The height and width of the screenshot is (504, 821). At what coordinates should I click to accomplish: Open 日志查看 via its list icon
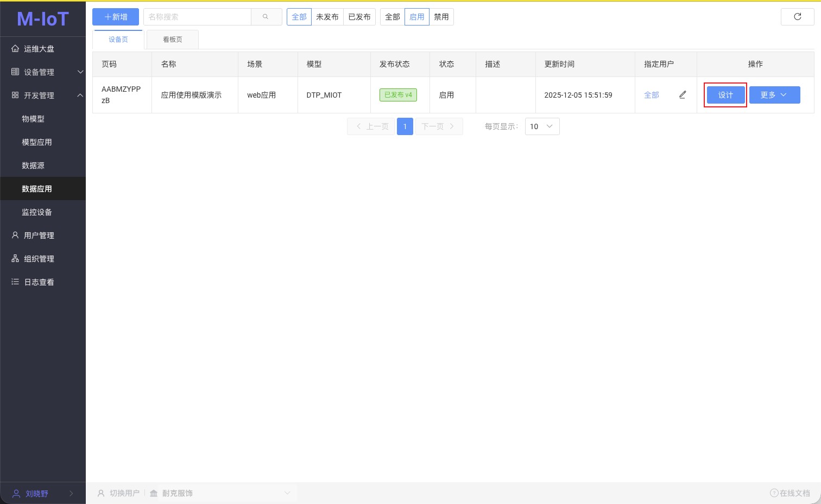pyautogui.click(x=15, y=282)
